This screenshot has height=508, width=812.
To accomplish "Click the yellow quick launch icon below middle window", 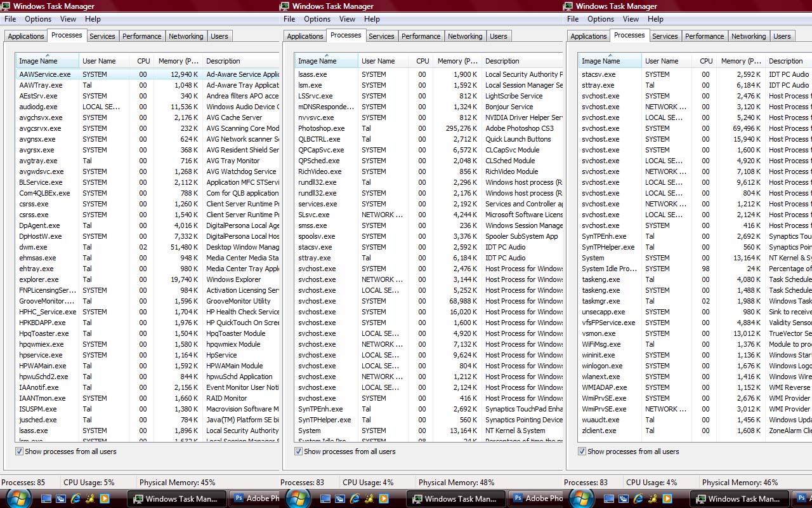I will (x=369, y=499).
